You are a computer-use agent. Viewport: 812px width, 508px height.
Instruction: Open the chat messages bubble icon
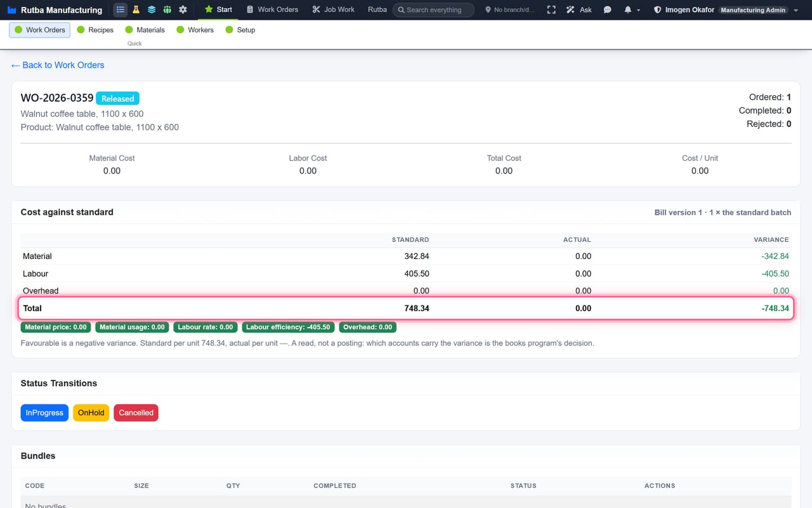tap(608, 10)
